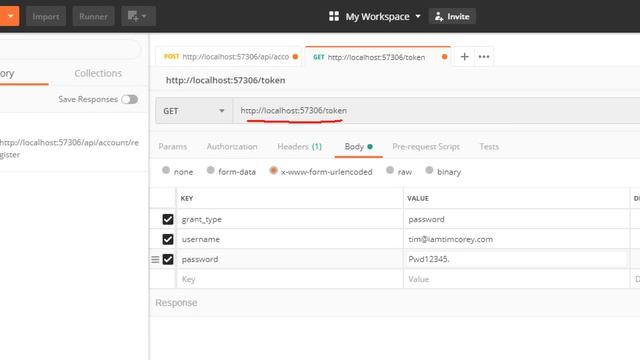Click the Response section heading

(x=176, y=303)
